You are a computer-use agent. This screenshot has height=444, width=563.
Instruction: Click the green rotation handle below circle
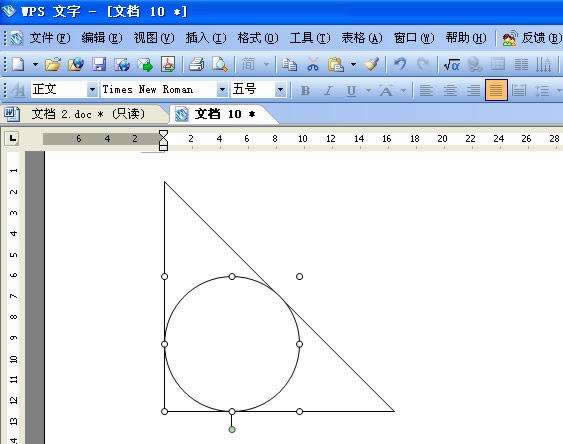coord(232,429)
